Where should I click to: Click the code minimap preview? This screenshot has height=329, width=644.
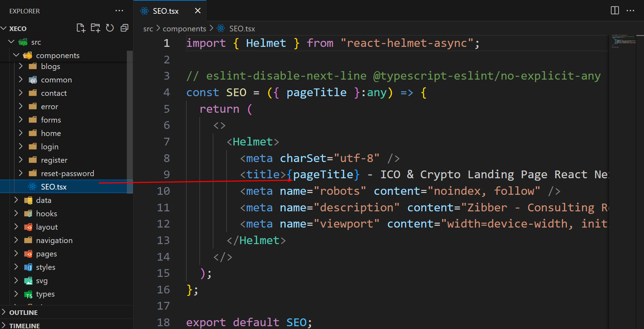point(624,41)
